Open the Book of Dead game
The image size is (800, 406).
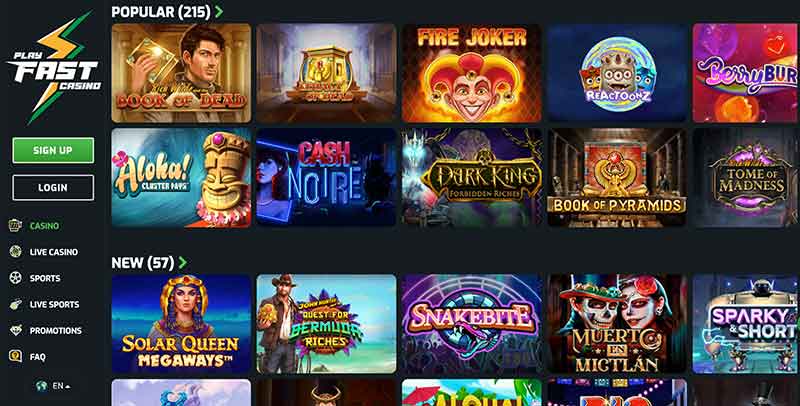(181, 73)
